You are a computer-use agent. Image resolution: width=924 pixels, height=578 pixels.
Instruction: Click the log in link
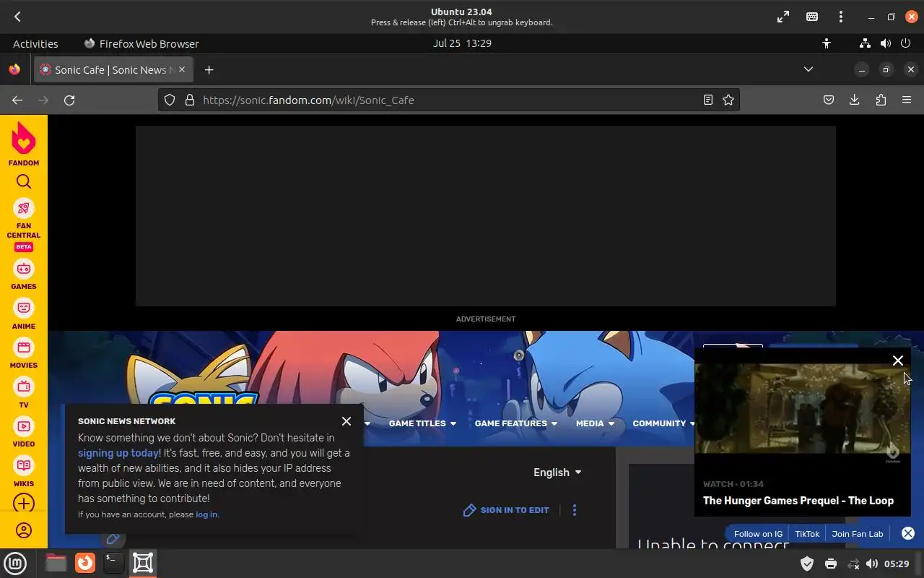point(206,514)
